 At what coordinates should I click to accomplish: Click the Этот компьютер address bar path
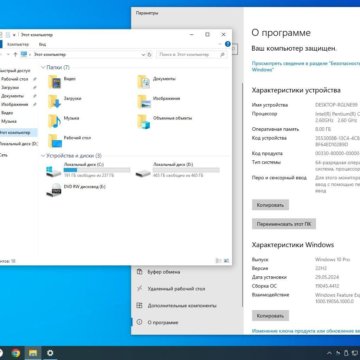50,54
